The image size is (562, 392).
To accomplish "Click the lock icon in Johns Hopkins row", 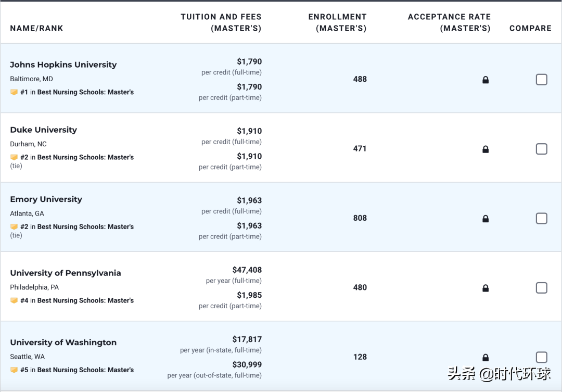I will (486, 80).
